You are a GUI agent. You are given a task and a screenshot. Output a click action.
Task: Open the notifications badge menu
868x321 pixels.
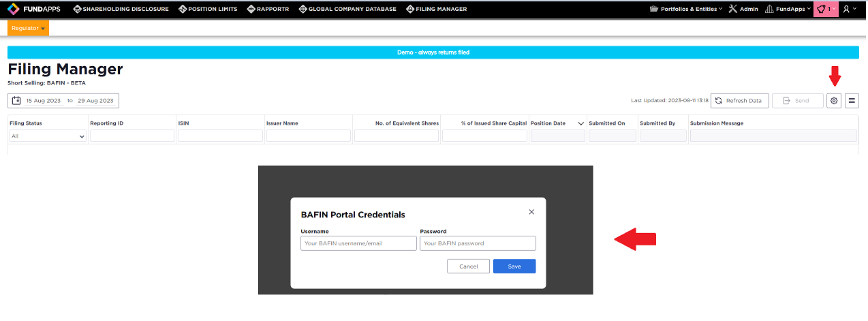(x=826, y=9)
